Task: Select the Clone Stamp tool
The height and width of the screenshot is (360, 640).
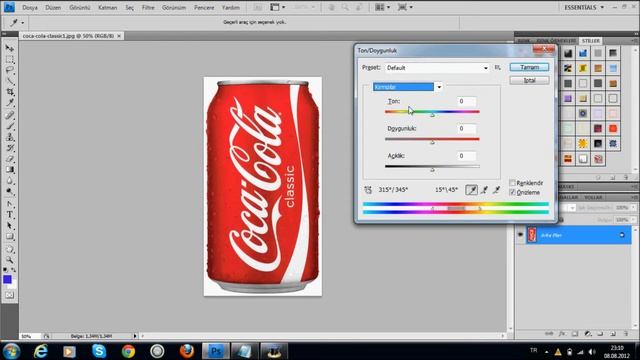Action: coord(9,137)
